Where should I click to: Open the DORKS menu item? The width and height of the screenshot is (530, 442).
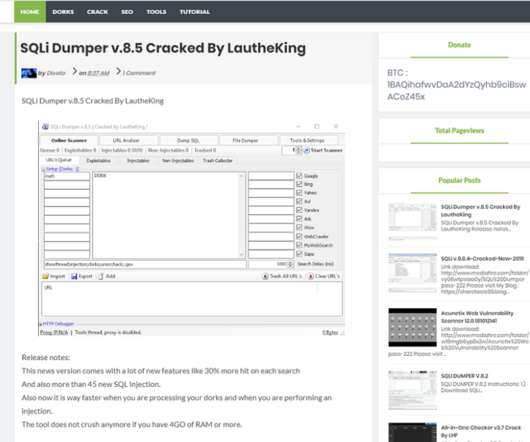pyautogui.click(x=63, y=12)
